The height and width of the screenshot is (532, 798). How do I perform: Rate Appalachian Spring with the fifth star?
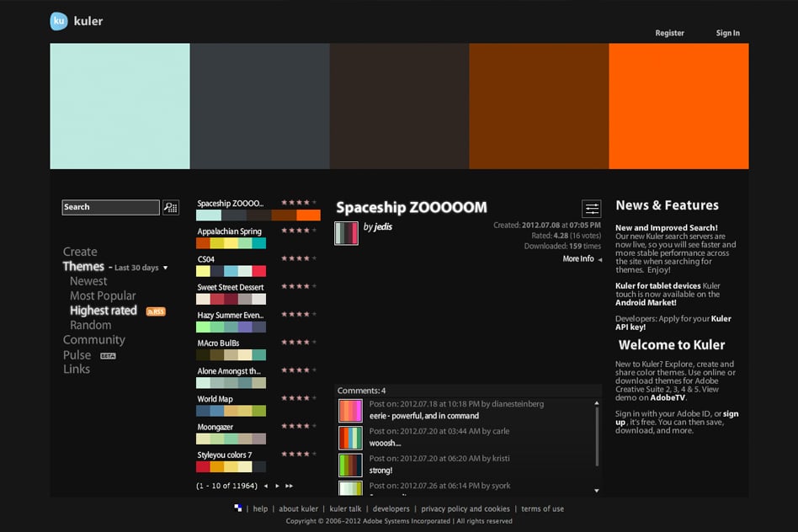[x=315, y=230]
